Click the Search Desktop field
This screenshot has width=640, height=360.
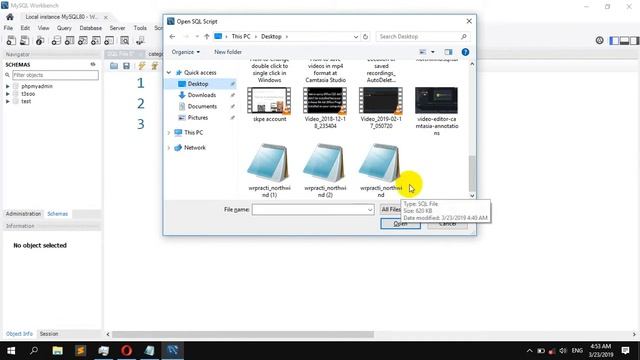[x=422, y=36]
